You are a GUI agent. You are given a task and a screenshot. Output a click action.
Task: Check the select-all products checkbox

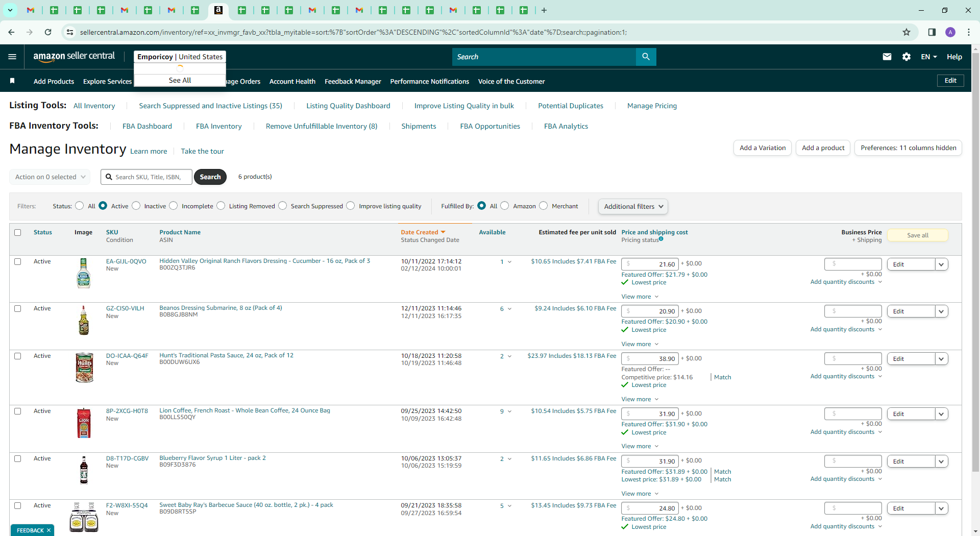point(18,232)
